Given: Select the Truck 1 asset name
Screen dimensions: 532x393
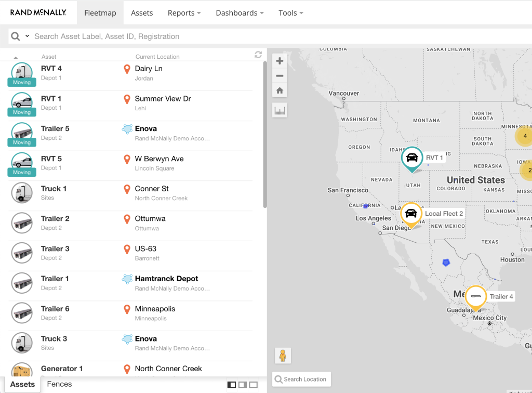Looking at the screenshot, I should click(54, 189).
